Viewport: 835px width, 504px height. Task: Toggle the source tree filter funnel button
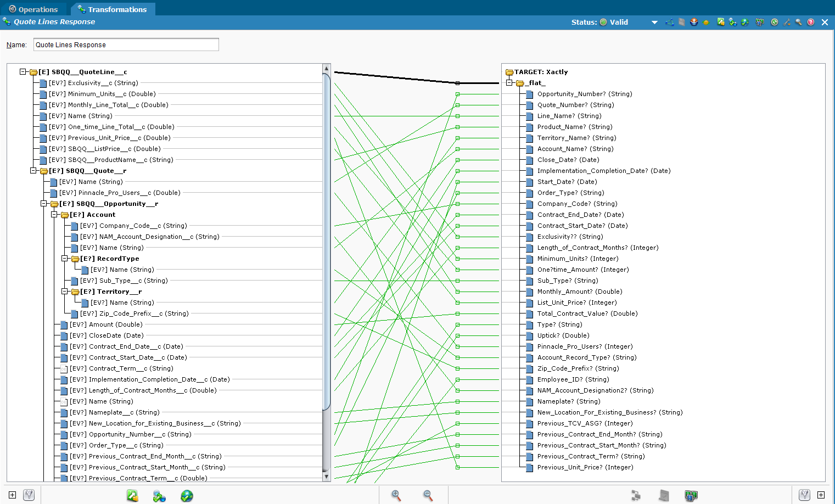(29, 495)
